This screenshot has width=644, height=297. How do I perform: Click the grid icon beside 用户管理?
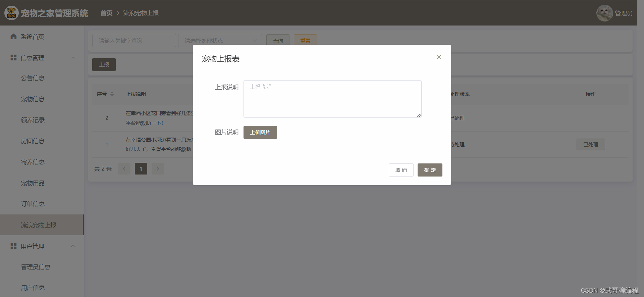[13, 246]
